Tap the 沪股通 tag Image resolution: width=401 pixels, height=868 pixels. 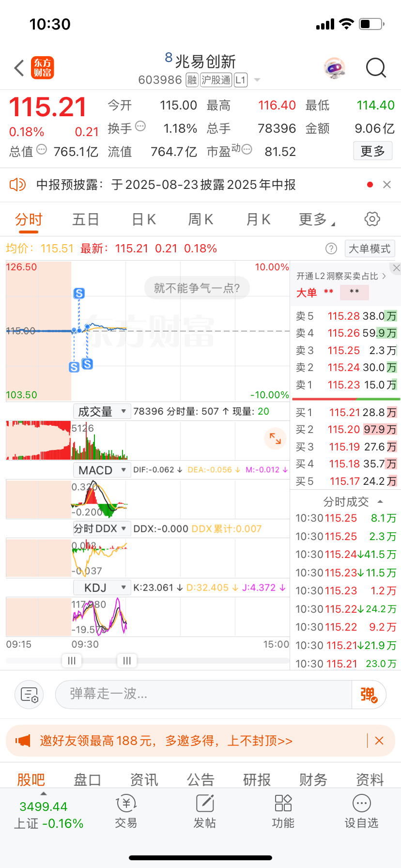[x=216, y=80]
